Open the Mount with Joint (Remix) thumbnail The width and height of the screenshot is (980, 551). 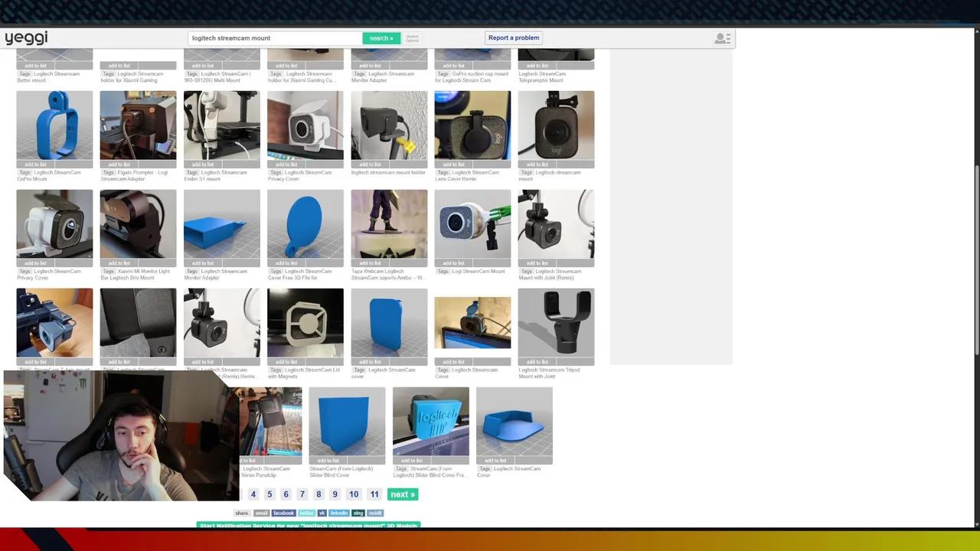click(556, 224)
